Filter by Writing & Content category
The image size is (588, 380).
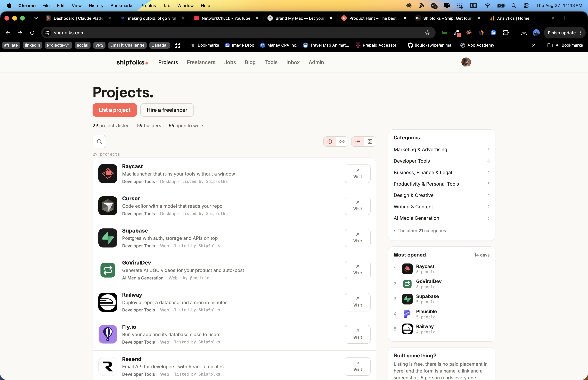point(442,206)
